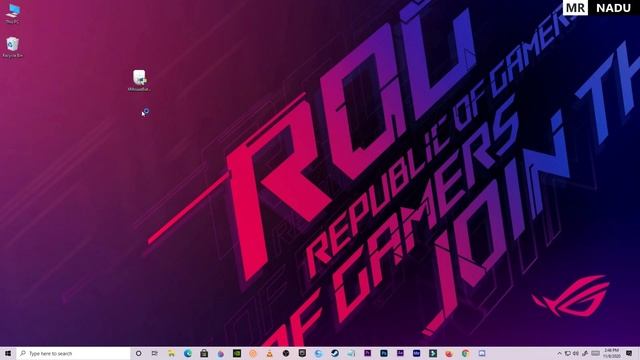This screenshot has width=640, height=360.
Task: Select the This PC desktop icon
Action: pyautogui.click(x=13, y=13)
